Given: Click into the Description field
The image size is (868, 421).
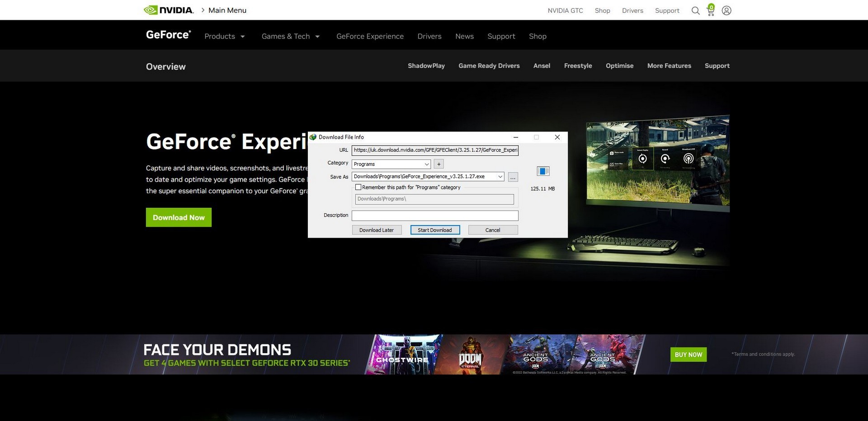Looking at the screenshot, I should (435, 215).
